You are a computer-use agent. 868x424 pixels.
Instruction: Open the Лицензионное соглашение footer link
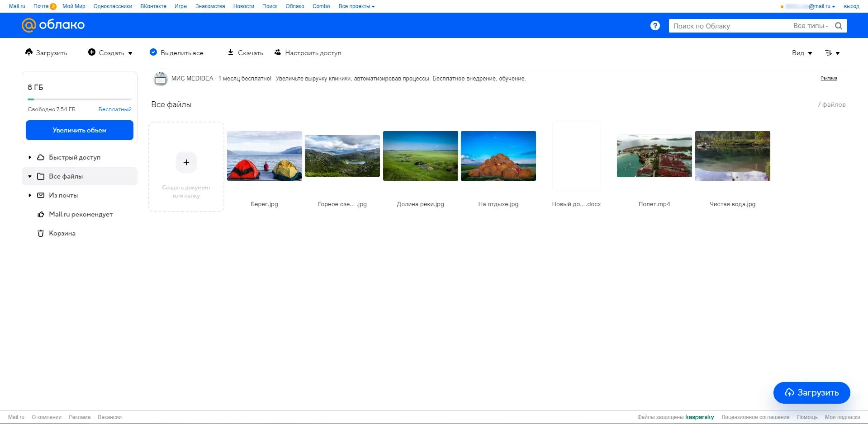[755, 417]
